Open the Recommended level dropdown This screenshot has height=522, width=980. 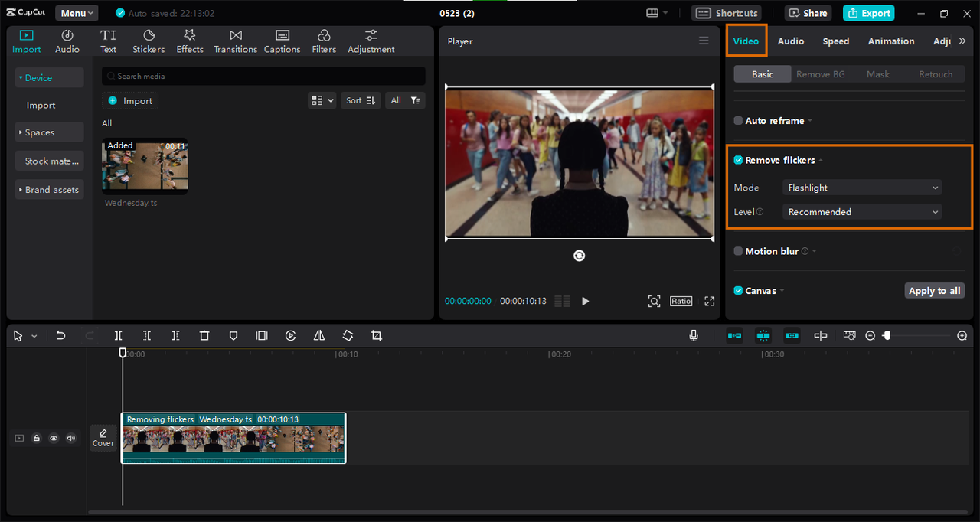pos(861,212)
